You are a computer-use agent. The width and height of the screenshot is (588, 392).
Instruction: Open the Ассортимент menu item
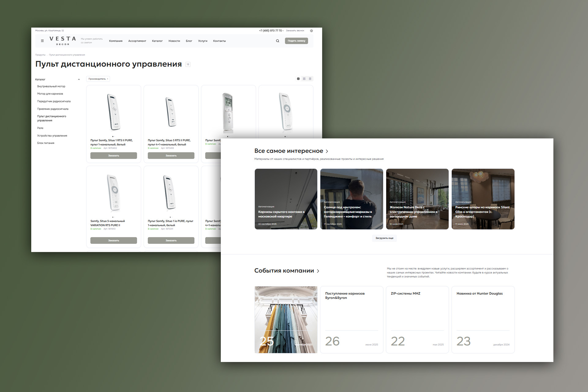tap(137, 41)
